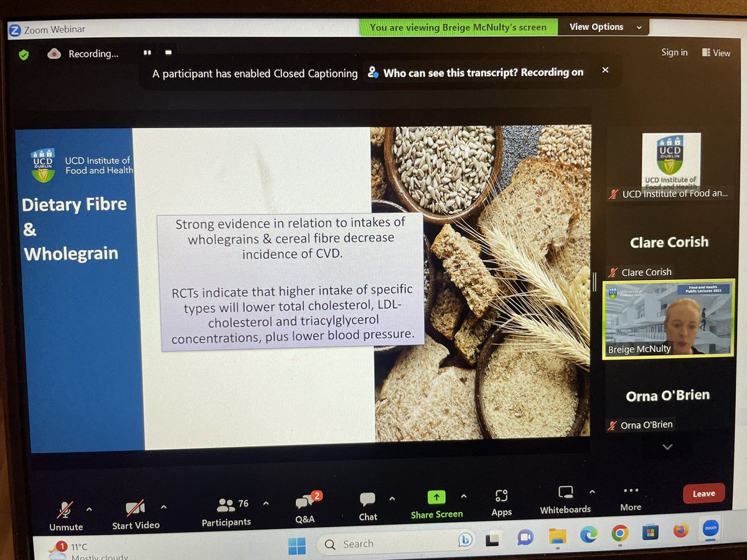Open Whiteboards
Viewport: 747px width, 560px height.
coord(565,500)
